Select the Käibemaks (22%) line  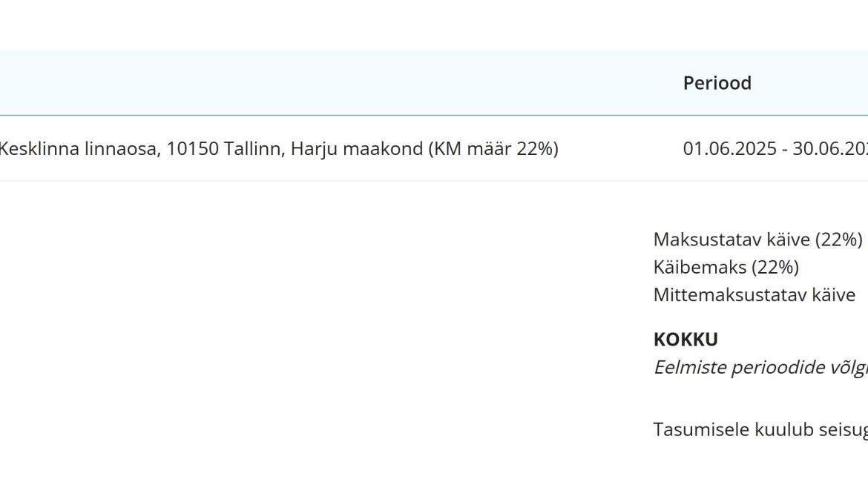(726, 267)
